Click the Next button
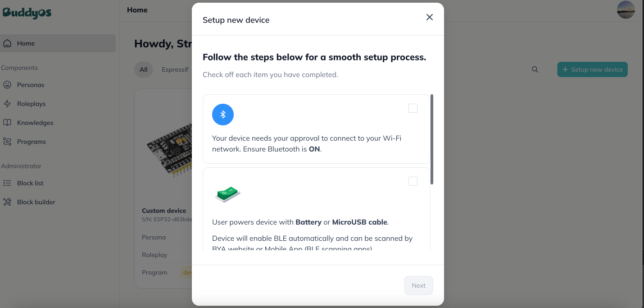Viewport: 644px width, 308px height. pos(419,285)
